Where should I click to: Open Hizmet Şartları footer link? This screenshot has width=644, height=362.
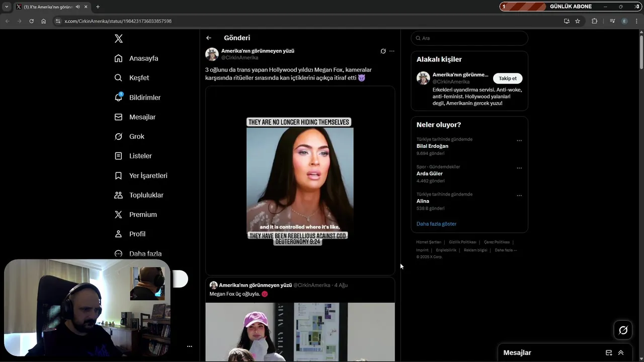(x=429, y=242)
